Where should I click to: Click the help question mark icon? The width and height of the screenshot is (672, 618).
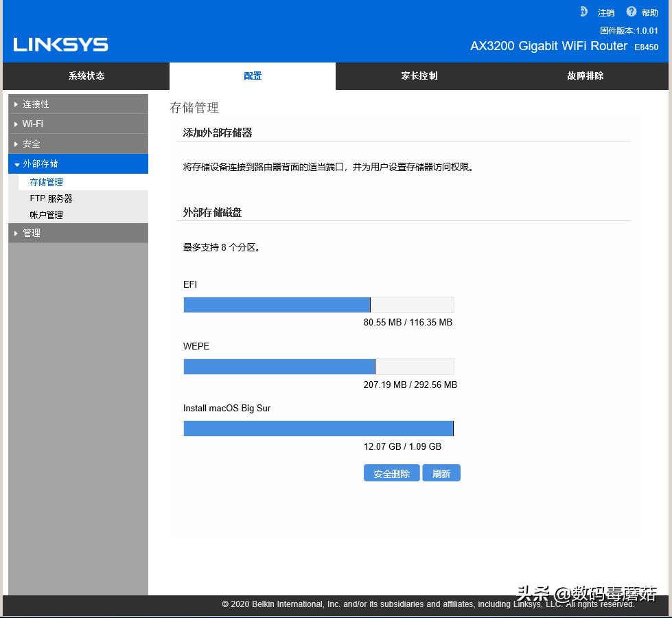(632, 12)
